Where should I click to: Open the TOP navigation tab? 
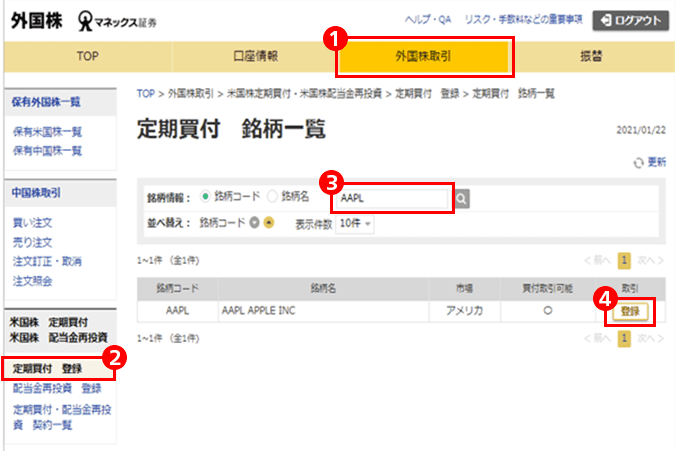[x=87, y=56]
